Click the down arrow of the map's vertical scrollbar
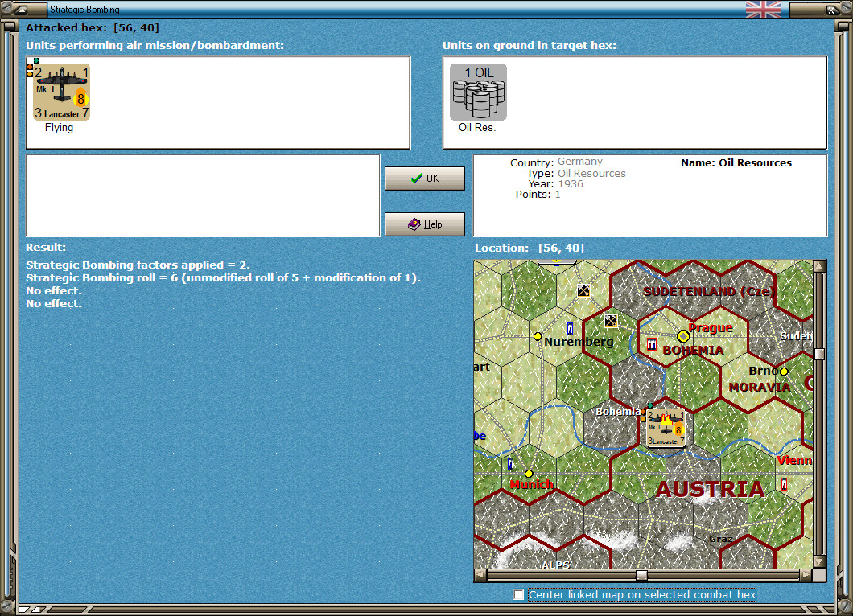Image resolution: width=853 pixels, height=616 pixels. [x=821, y=561]
